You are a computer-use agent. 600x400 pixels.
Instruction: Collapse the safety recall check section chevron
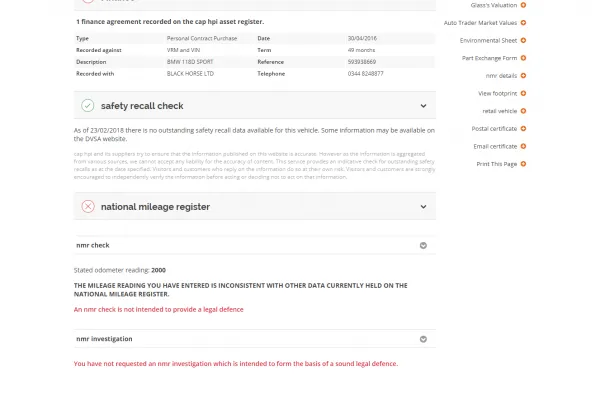click(423, 105)
